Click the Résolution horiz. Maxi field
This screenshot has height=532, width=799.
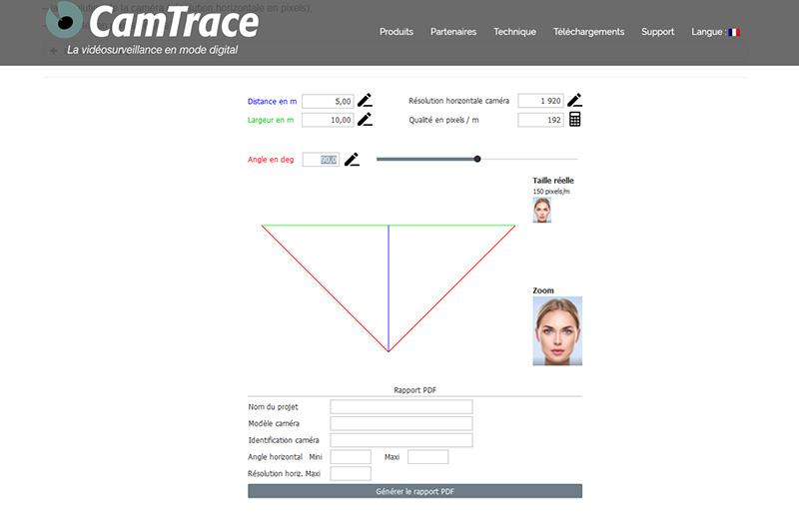(351, 473)
